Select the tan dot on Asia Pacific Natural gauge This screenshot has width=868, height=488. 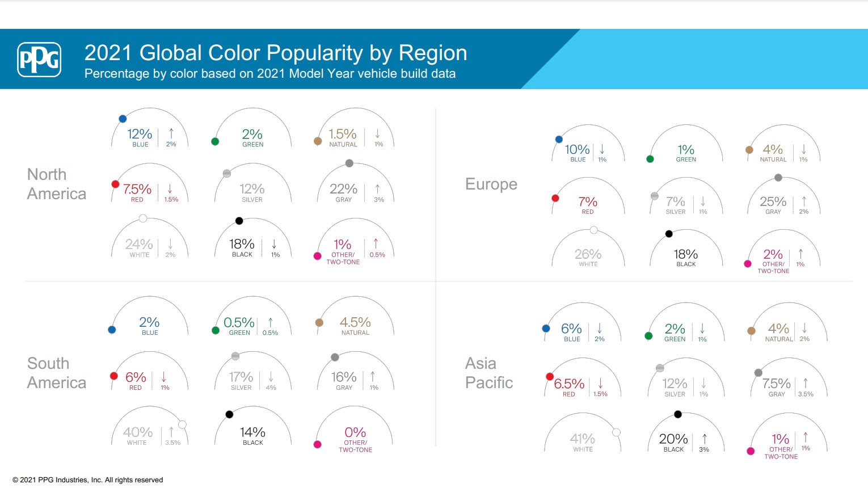(x=751, y=331)
